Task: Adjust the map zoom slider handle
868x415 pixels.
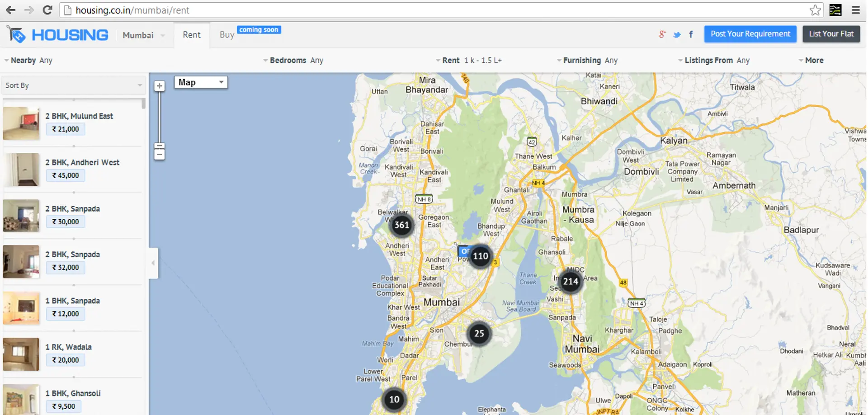Action: pyautogui.click(x=159, y=146)
